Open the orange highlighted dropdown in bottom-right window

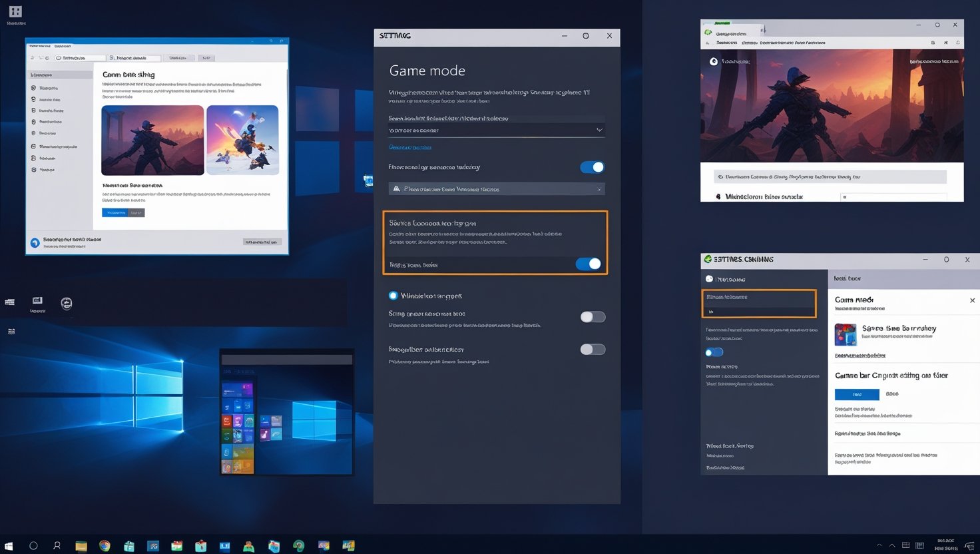[759, 304]
